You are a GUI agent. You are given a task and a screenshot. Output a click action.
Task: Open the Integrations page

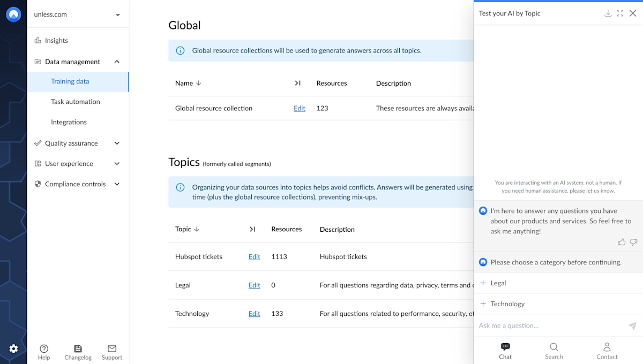coord(69,122)
